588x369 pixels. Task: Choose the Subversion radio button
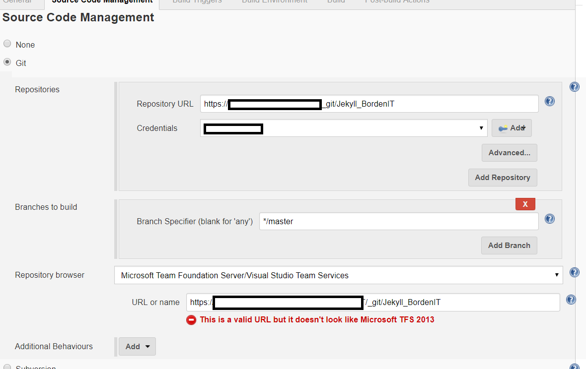click(7, 367)
